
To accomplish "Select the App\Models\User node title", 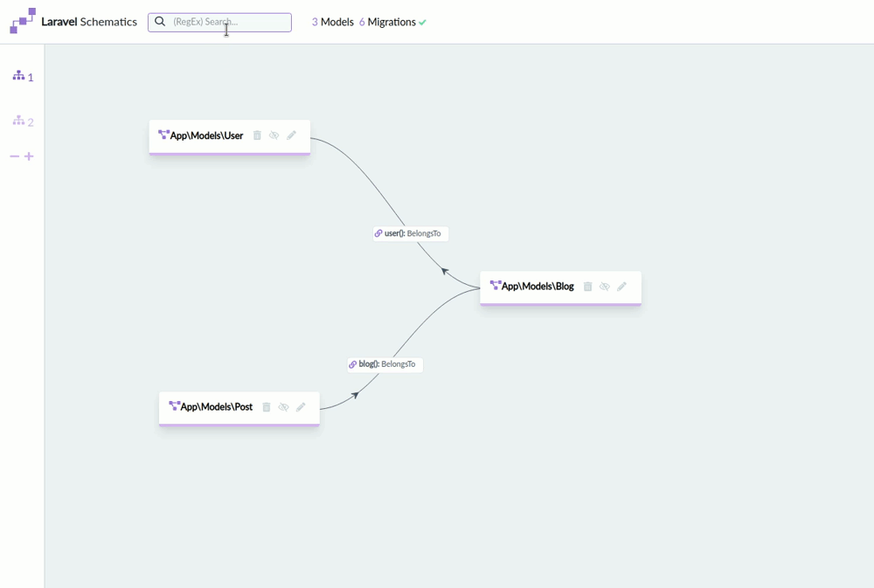I will point(206,135).
